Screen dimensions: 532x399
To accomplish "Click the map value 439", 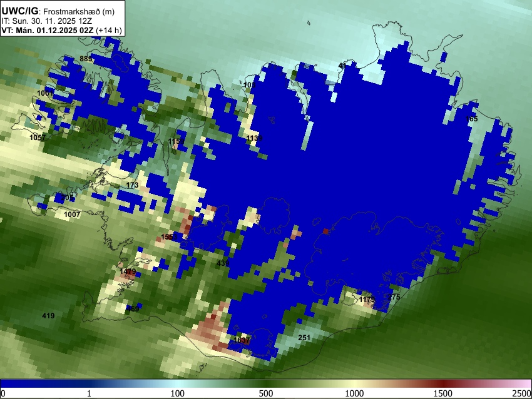I will click(x=223, y=263).
